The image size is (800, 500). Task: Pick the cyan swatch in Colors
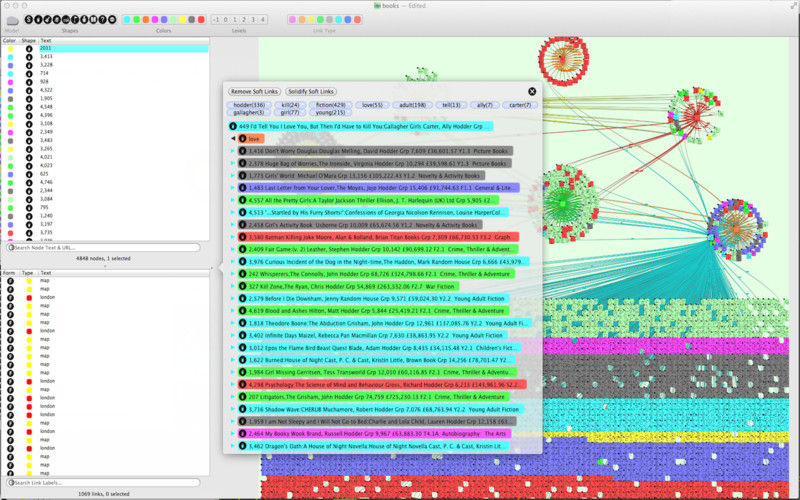[127, 19]
